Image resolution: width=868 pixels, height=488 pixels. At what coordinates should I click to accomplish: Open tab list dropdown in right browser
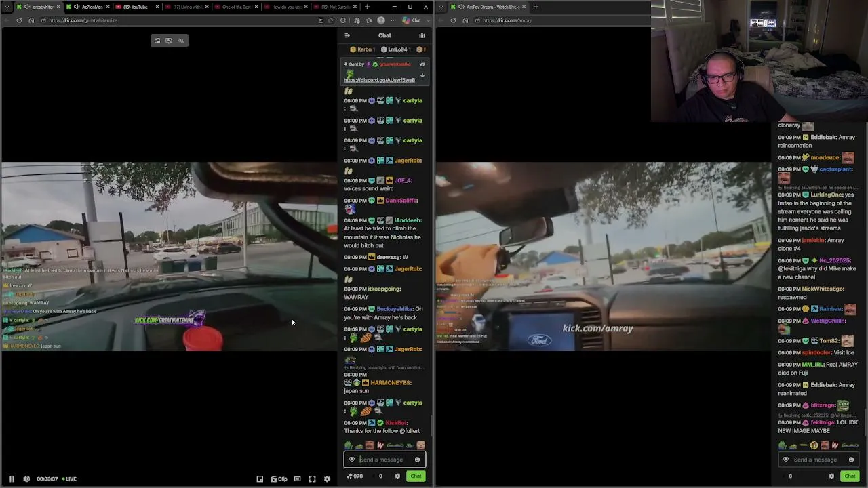pyautogui.click(x=442, y=7)
